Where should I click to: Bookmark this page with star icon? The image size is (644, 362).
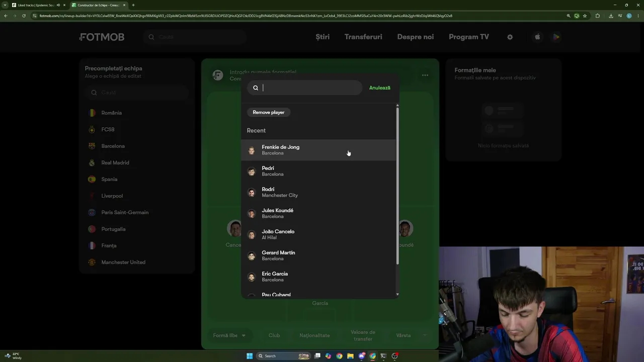[585, 16]
